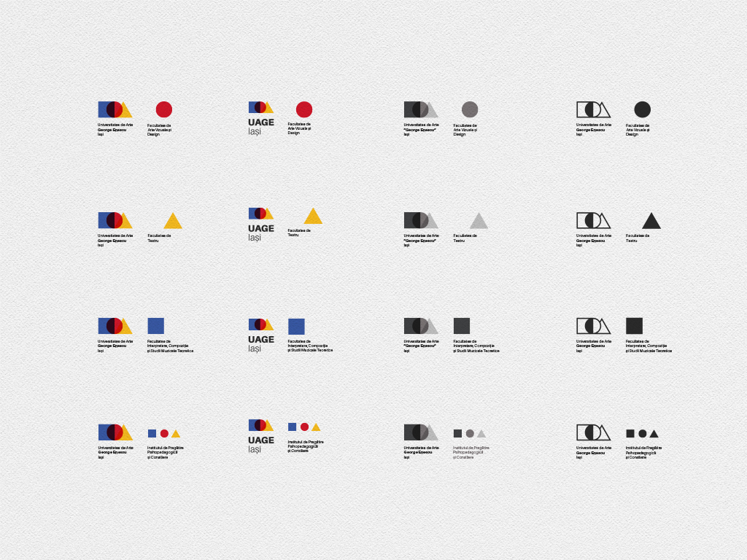Click the small black triangle in the black Institutul trio
Image resolution: width=747 pixels, height=560 pixels.
654,433
